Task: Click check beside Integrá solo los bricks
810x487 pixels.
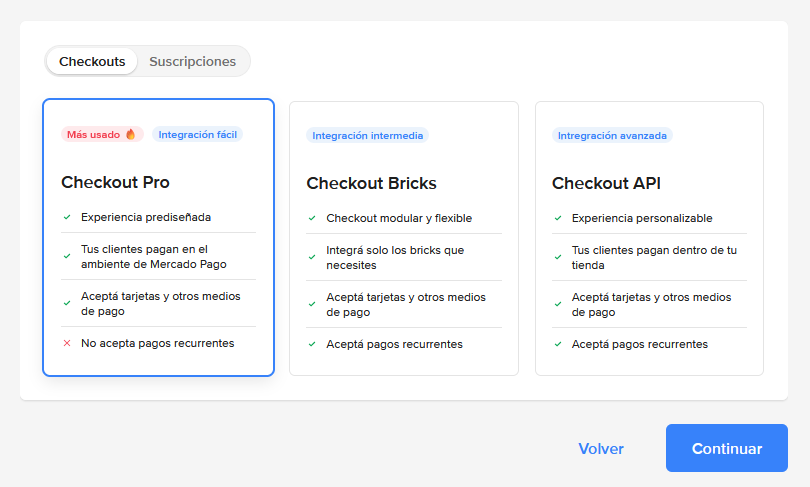Action: (x=312, y=257)
